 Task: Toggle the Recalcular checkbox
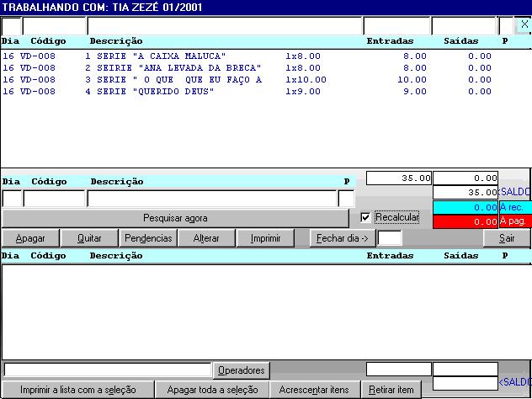point(365,217)
